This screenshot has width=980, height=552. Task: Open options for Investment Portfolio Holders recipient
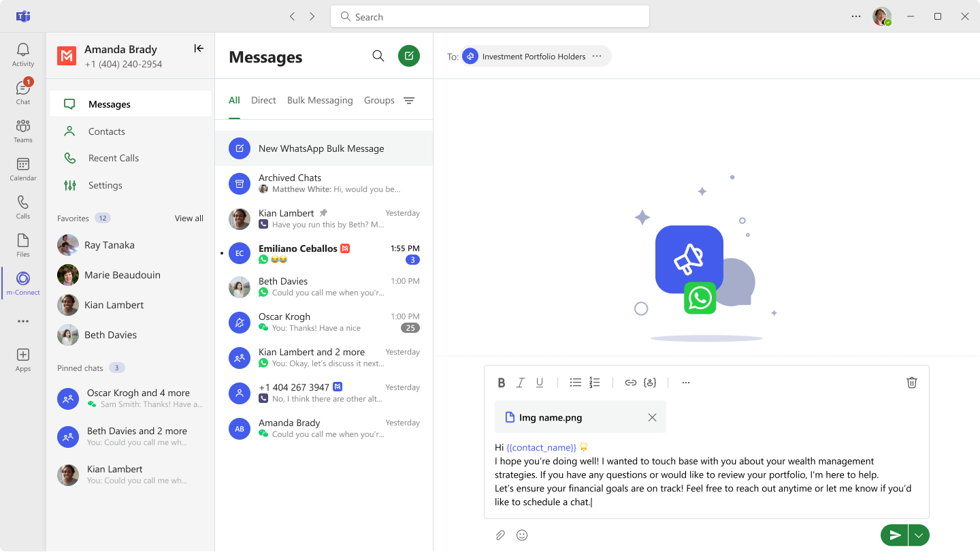pyautogui.click(x=597, y=56)
